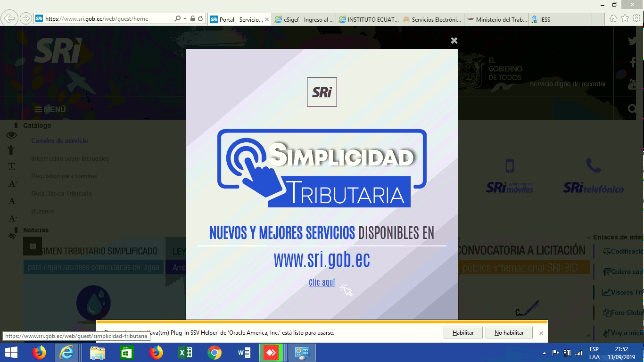Click Habilitar for the Java plug-in
Viewport: 644px width, 362px height.
pyautogui.click(x=463, y=333)
